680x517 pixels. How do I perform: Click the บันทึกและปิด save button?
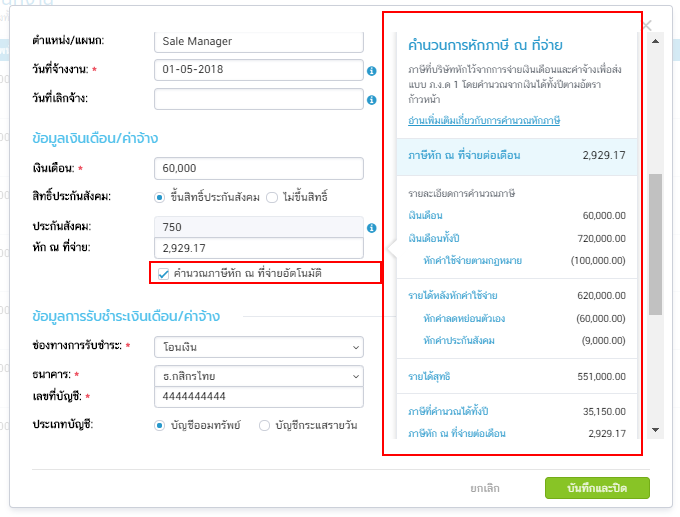coord(597,488)
